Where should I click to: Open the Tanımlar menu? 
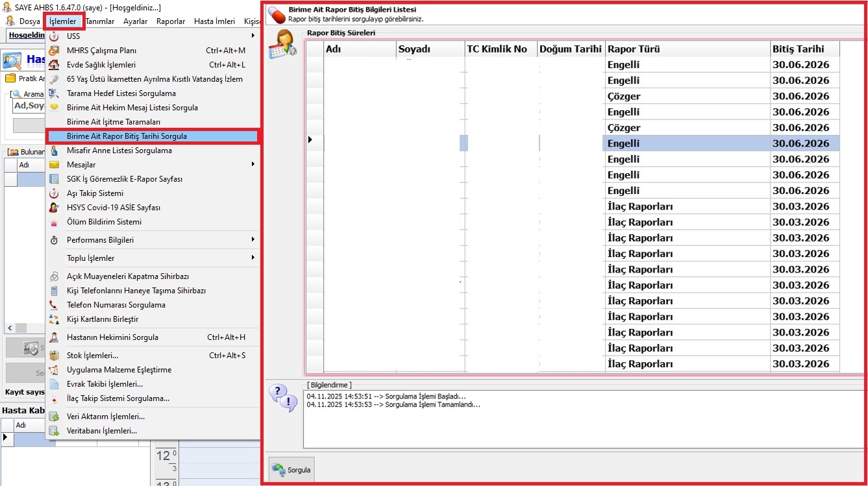(x=100, y=21)
